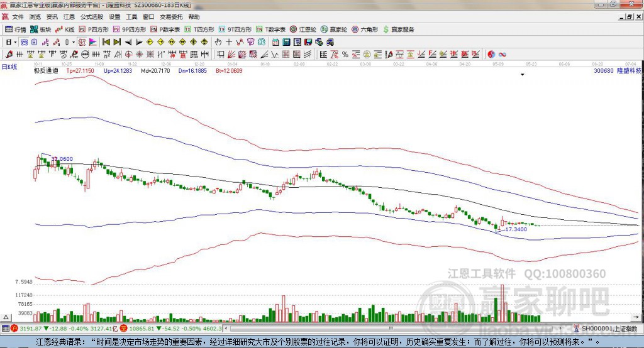Open the 六角形 hexagon tool
Screen dimensions: 644x348
click(x=365, y=30)
